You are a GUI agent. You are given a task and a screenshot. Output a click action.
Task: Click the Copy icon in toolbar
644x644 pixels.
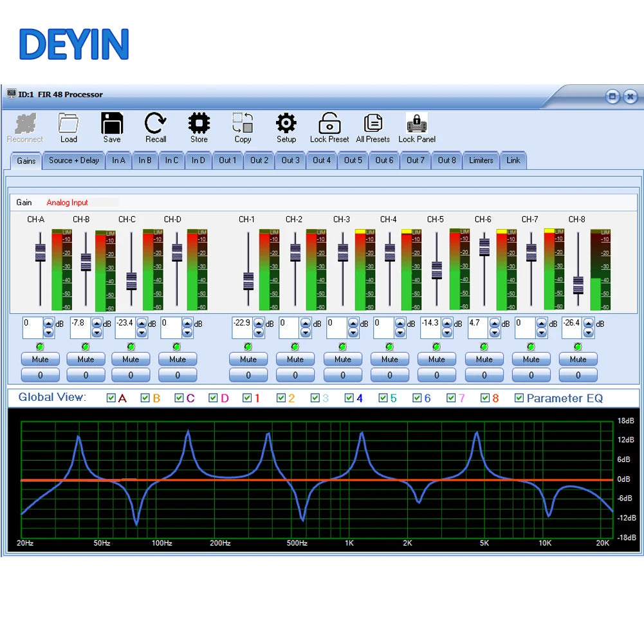click(243, 124)
